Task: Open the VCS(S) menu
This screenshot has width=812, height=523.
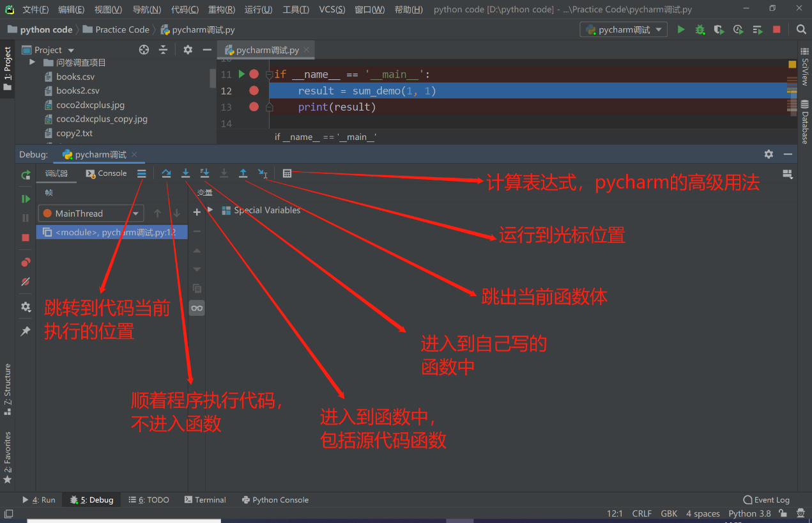Action: 332,10
